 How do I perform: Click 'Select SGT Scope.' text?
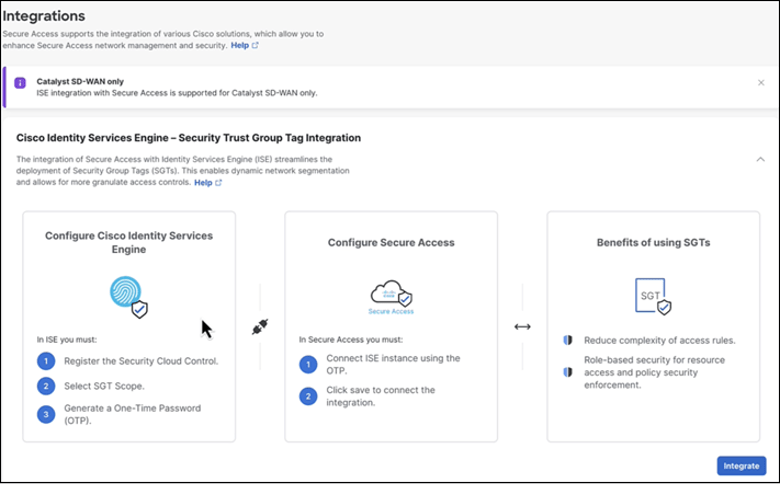point(104,386)
